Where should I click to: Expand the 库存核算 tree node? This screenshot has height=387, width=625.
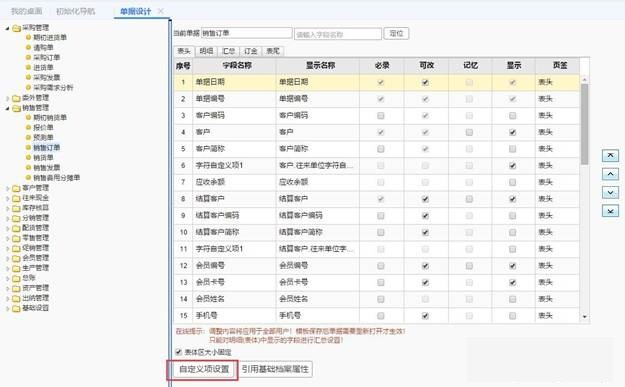coord(7,208)
